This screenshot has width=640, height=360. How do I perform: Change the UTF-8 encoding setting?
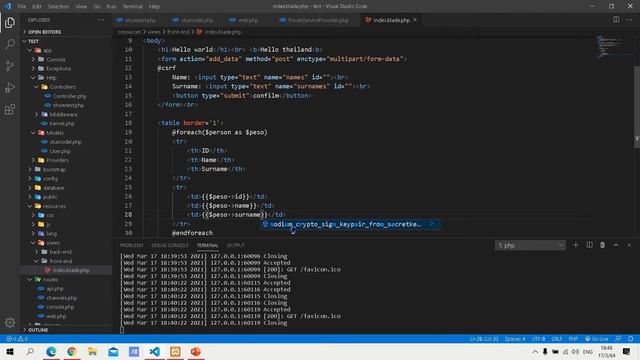[x=538, y=339]
